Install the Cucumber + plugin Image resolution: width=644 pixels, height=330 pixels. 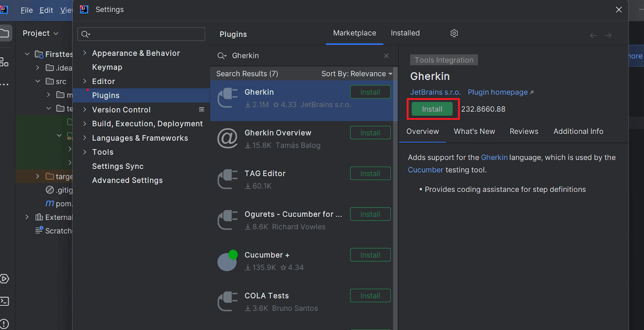pyautogui.click(x=370, y=255)
